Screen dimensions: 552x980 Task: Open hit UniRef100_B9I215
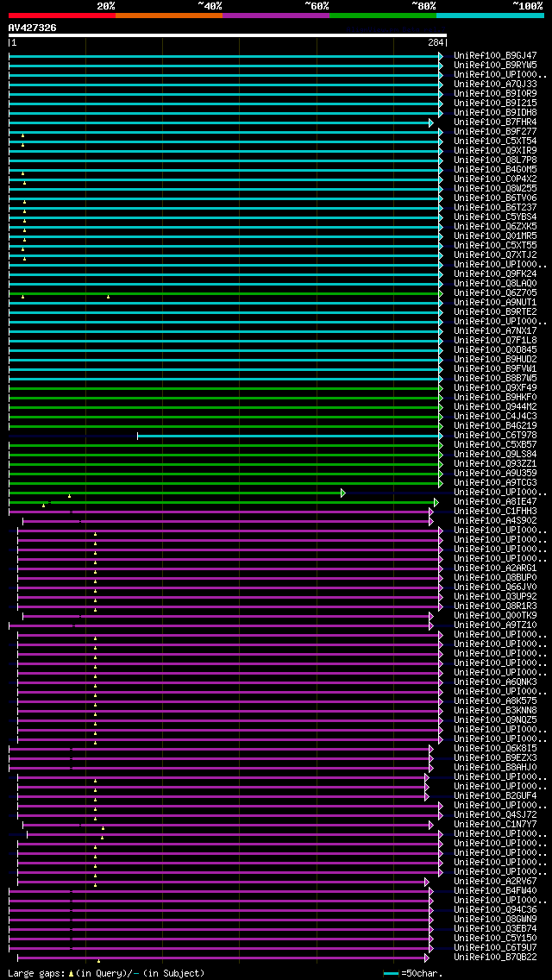tap(495, 104)
